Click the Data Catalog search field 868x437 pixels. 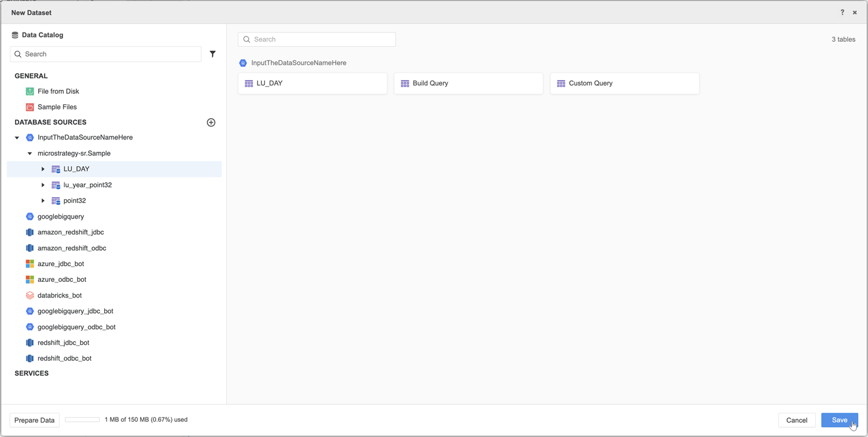[x=110, y=54]
